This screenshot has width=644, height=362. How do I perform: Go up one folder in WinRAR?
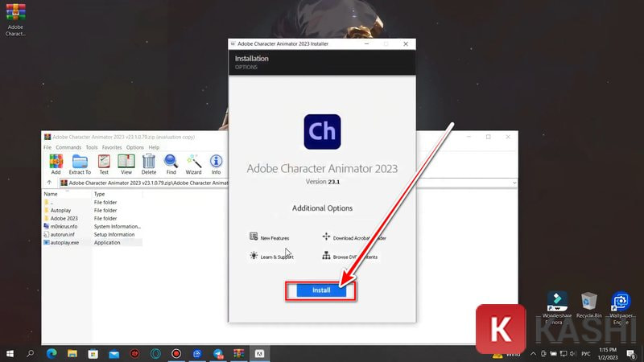pos(49,183)
